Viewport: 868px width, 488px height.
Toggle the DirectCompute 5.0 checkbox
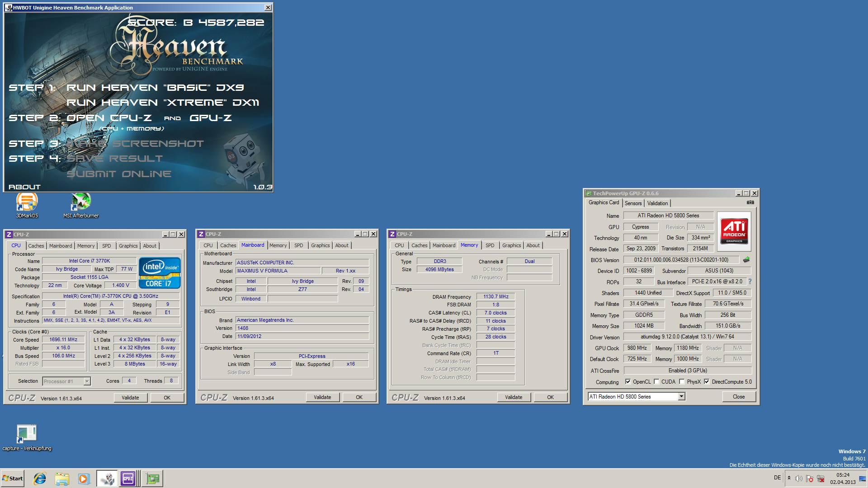(707, 382)
